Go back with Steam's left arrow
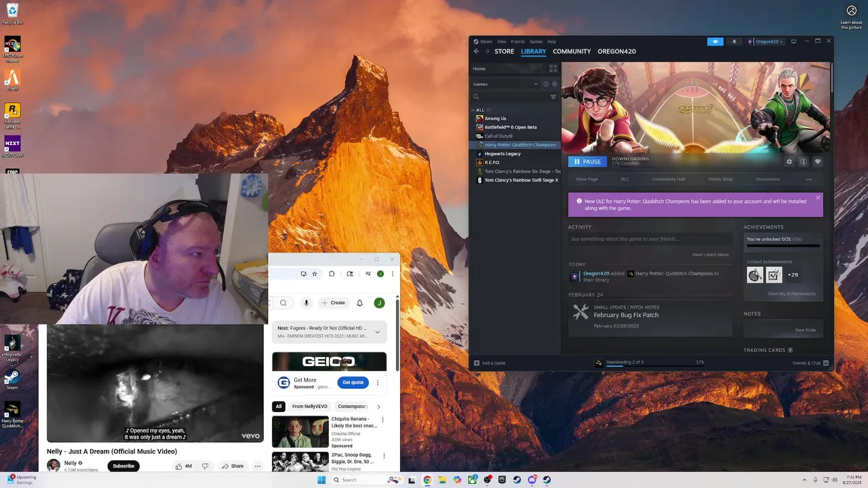The height and width of the screenshot is (488, 868). (476, 52)
